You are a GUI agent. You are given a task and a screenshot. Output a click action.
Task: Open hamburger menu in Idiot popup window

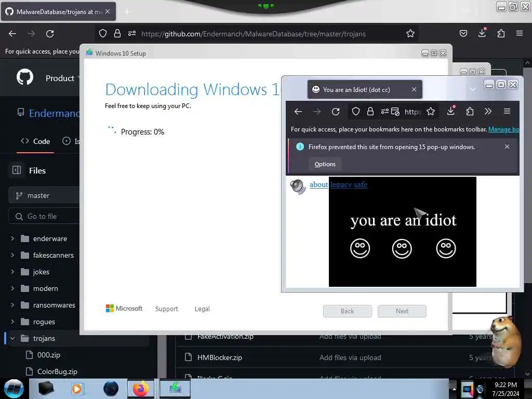507,111
